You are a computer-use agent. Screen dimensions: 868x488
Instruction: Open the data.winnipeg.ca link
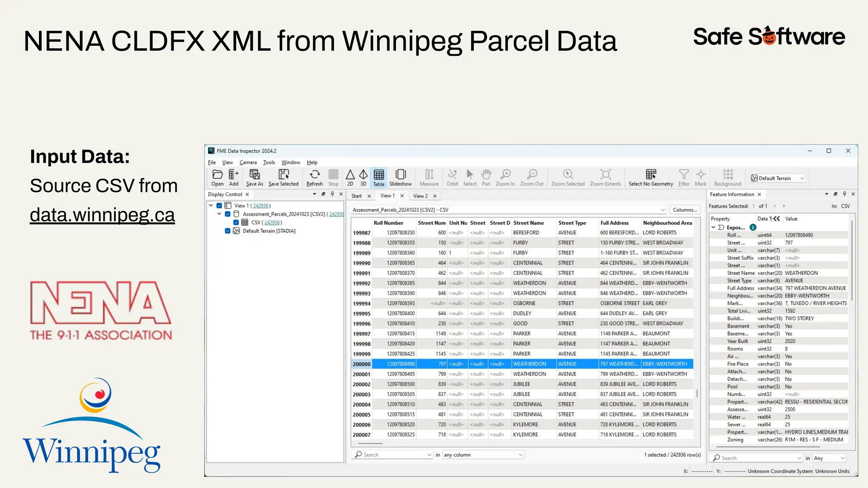coord(102,215)
